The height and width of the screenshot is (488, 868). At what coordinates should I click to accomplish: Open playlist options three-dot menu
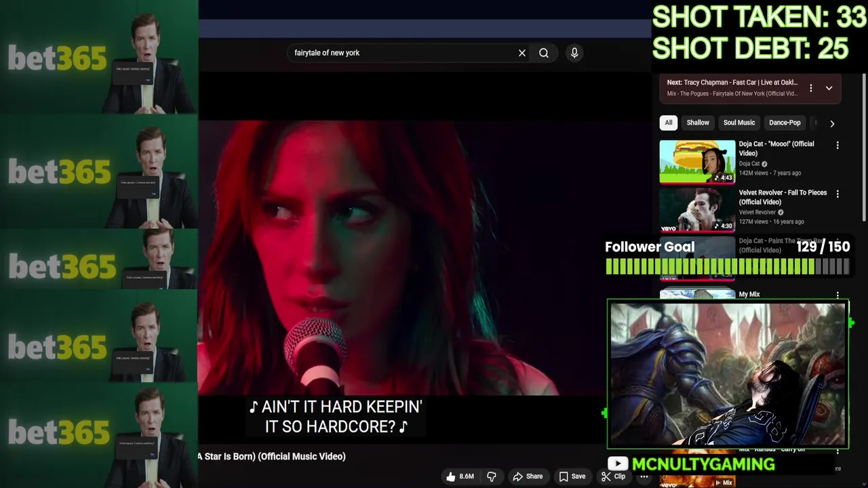pos(811,88)
